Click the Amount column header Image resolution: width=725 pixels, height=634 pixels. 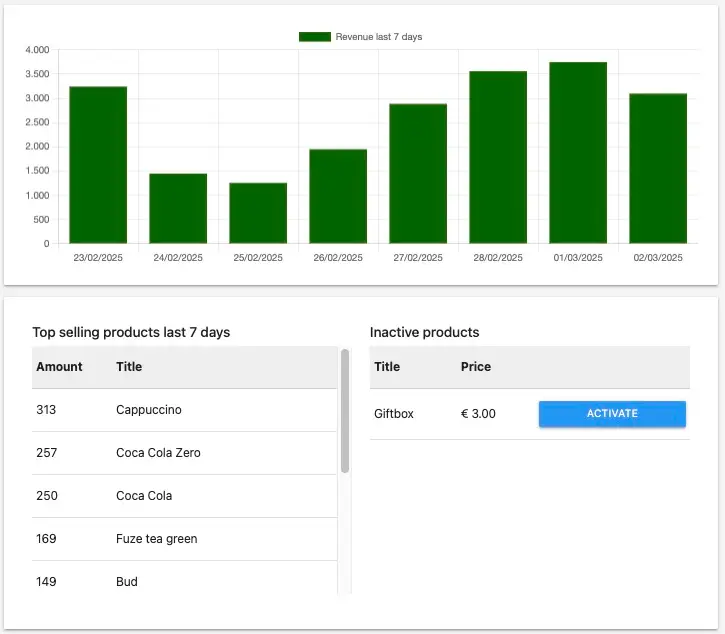pos(60,367)
